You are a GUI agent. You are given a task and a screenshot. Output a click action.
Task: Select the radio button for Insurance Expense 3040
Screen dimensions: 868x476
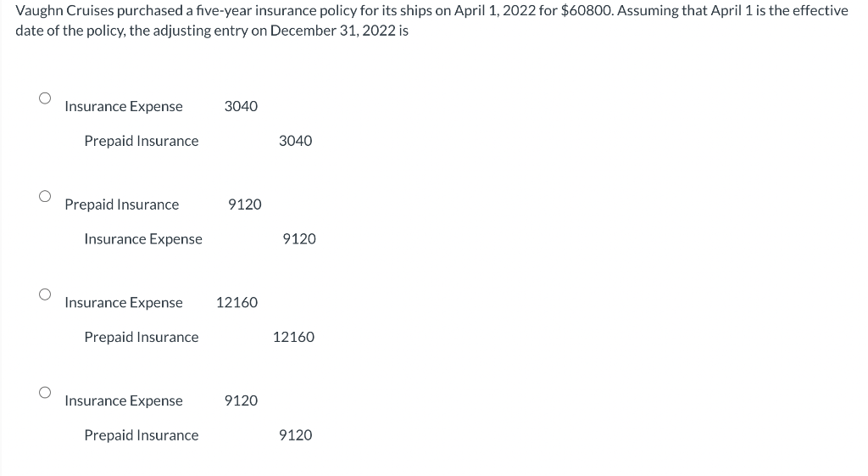45,98
